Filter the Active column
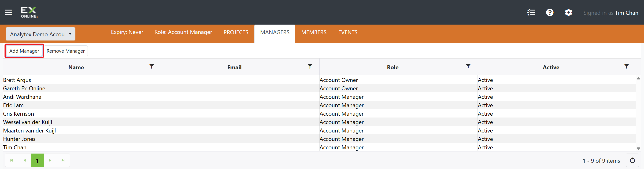Image resolution: width=644 pixels, height=169 pixels. tap(626, 66)
